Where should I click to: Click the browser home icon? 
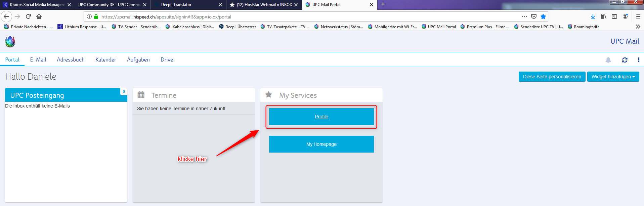tap(39, 16)
